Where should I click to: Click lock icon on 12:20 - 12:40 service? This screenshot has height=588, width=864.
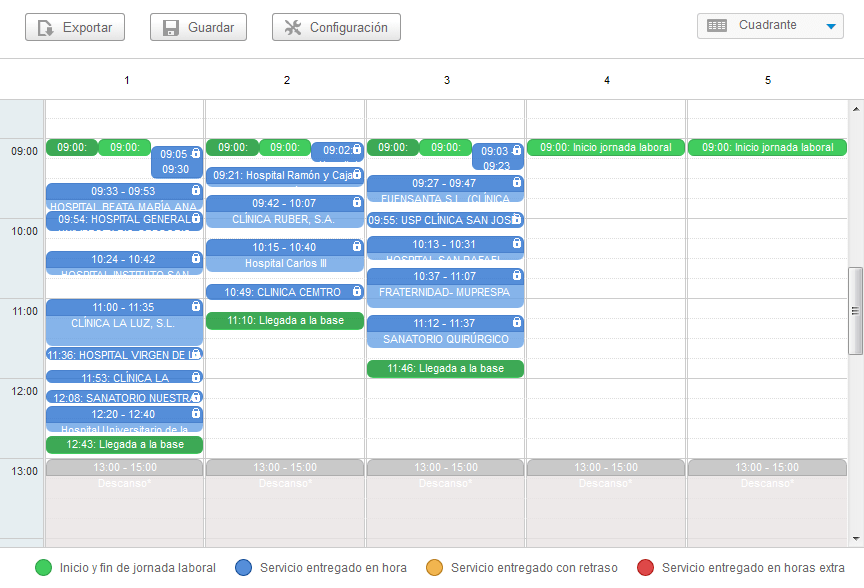click(196, 413)
